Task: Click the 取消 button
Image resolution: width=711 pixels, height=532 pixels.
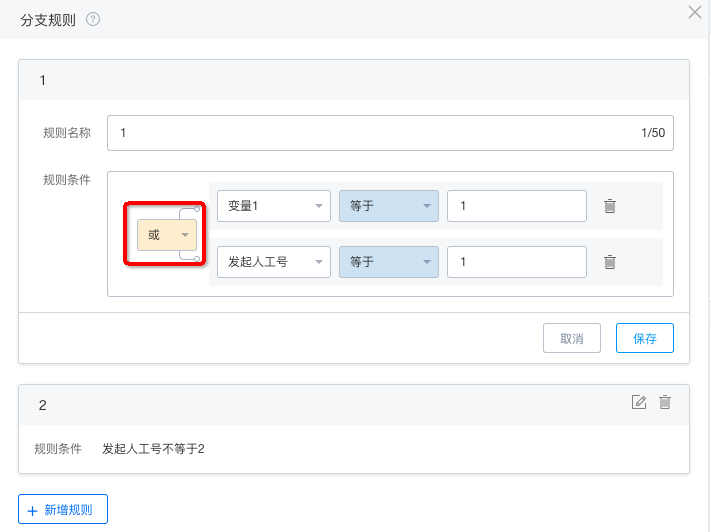Action: coord(572,338)
